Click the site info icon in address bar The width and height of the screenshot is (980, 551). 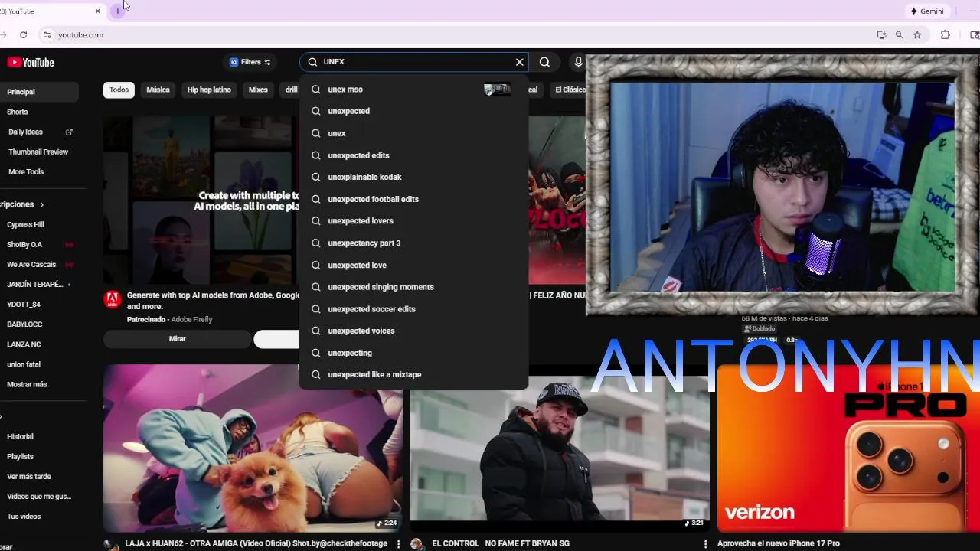point(47,35)
